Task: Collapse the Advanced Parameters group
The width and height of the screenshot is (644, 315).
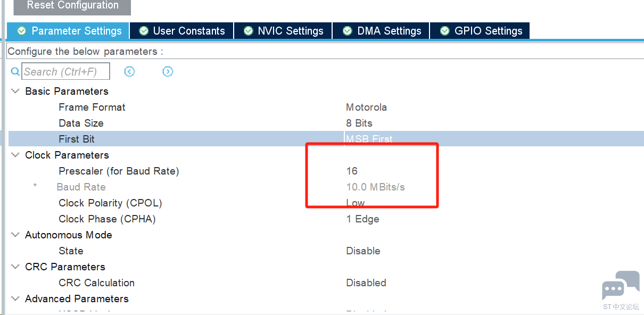Action: click(x=15, y=299)
